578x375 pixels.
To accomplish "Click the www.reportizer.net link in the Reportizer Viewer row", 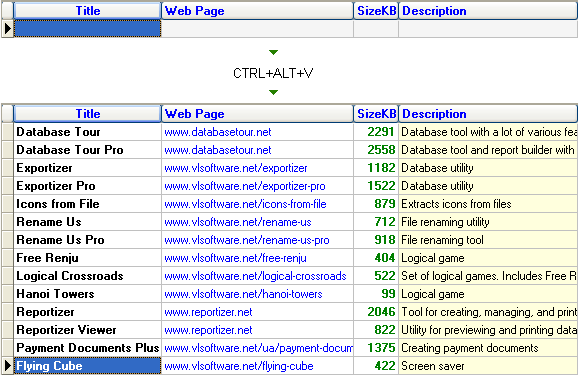I will [208, 330].
